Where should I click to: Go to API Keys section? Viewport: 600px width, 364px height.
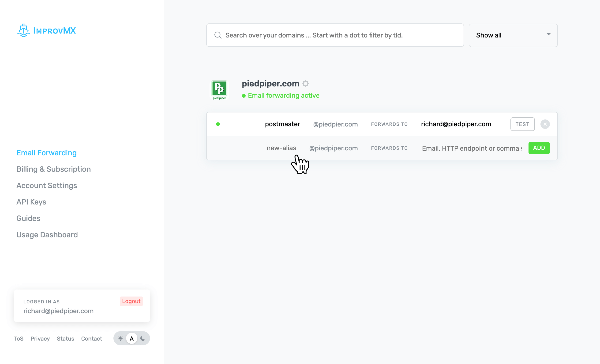tap(31, 202)
